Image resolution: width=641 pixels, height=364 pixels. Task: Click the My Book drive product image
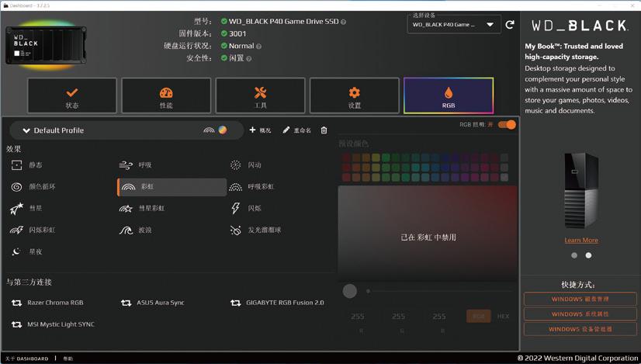click(581, 191)
